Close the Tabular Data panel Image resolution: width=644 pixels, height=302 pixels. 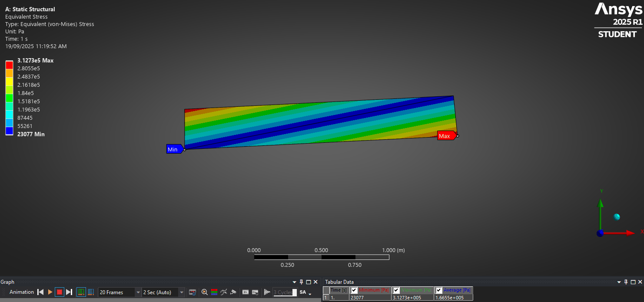tap(640, 282)
